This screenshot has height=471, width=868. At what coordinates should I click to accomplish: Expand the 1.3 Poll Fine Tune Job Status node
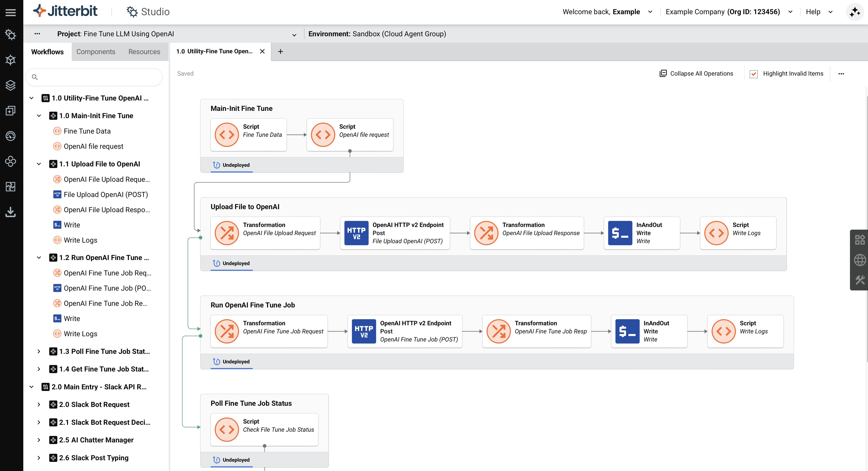39,351
